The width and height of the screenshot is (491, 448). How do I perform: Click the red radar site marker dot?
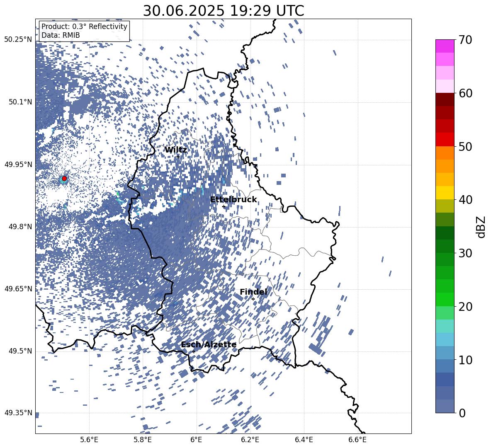[64, 179]
